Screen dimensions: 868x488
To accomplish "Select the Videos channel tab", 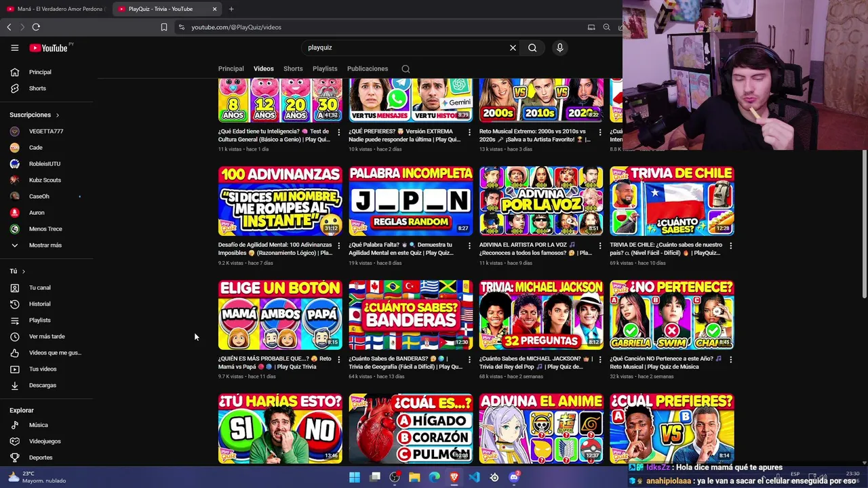I will (264, 68).
